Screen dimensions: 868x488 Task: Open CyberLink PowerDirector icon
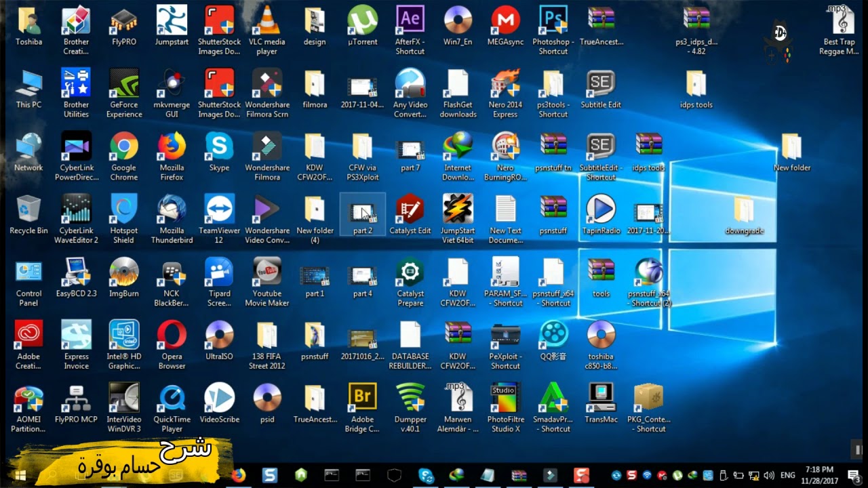76,146
